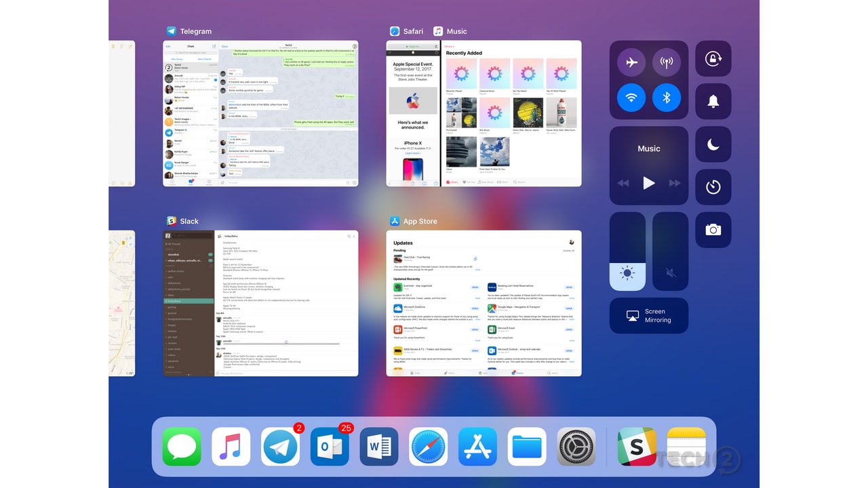Play music in Control Center widget

(649, 183)
